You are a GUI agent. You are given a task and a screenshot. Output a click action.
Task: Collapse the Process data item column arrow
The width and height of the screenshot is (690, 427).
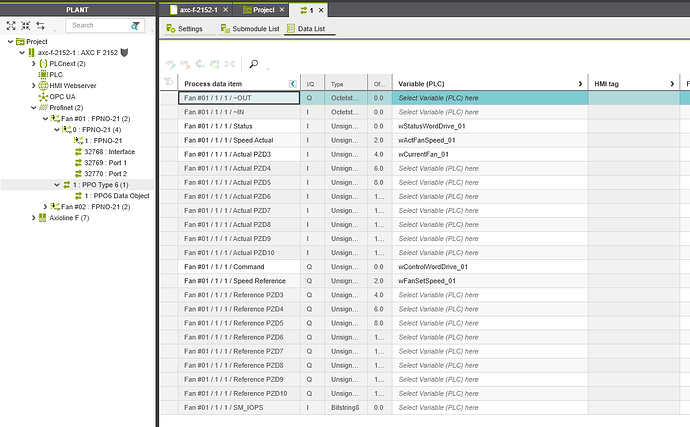point(292,84)
